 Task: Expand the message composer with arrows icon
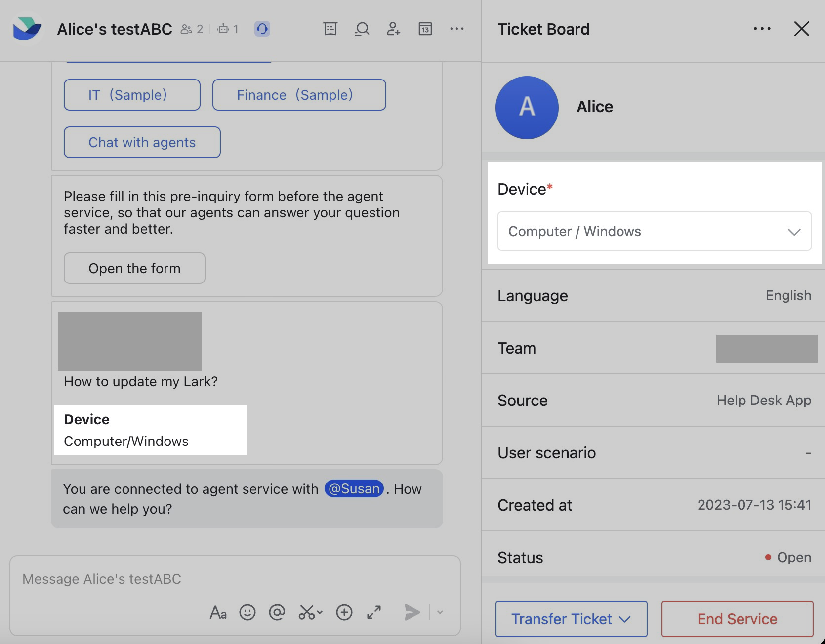click(374, 612)
